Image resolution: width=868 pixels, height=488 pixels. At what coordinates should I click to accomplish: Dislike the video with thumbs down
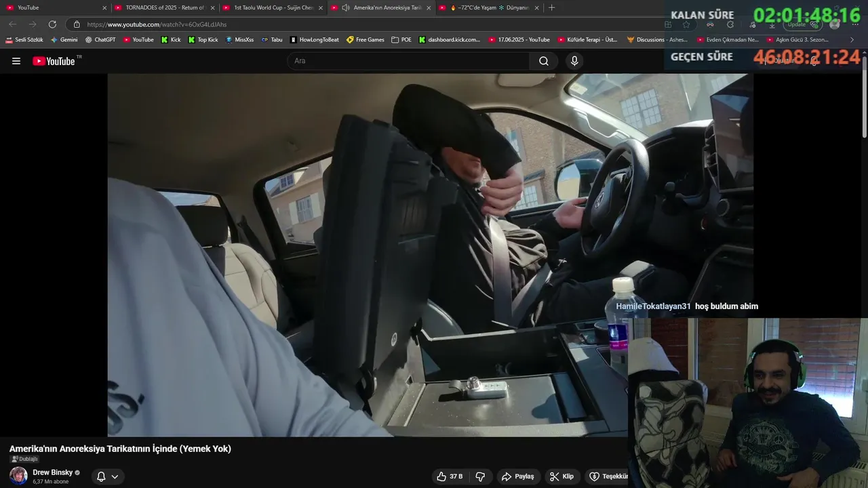click(x=480, y=476)
